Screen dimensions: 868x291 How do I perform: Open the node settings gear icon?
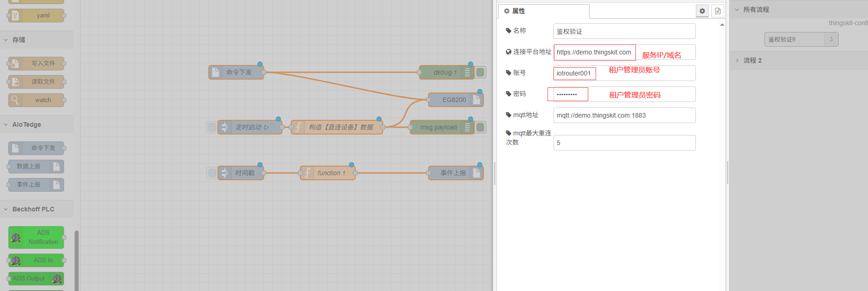[702, 11]
